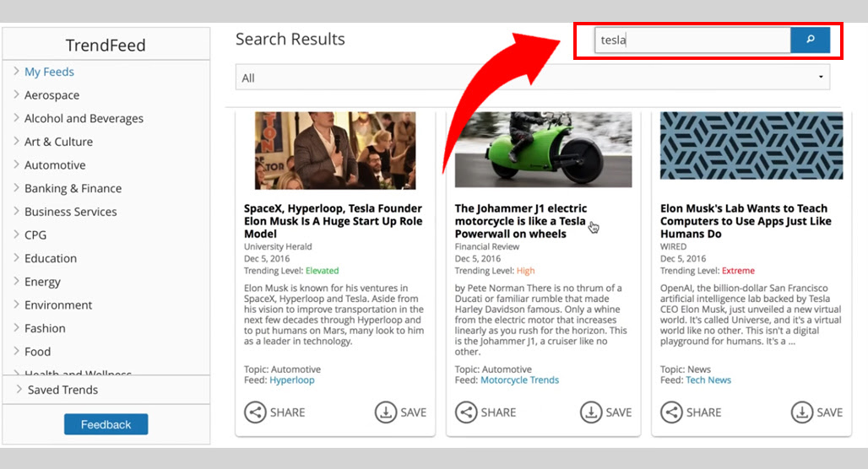Click green electric motorcycle thumbnail

543,149
